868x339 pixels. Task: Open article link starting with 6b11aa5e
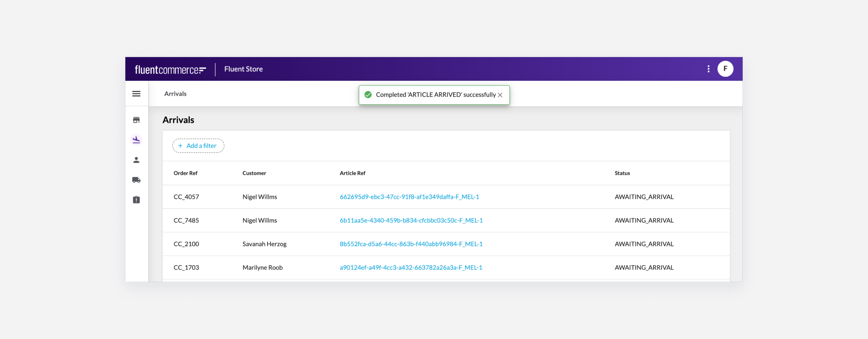[411, 221]
